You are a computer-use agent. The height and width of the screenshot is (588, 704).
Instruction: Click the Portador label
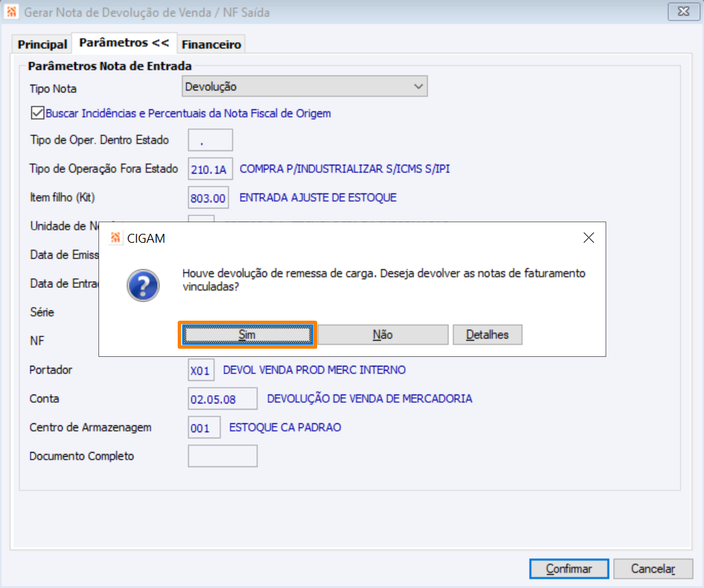click(51, 370)
